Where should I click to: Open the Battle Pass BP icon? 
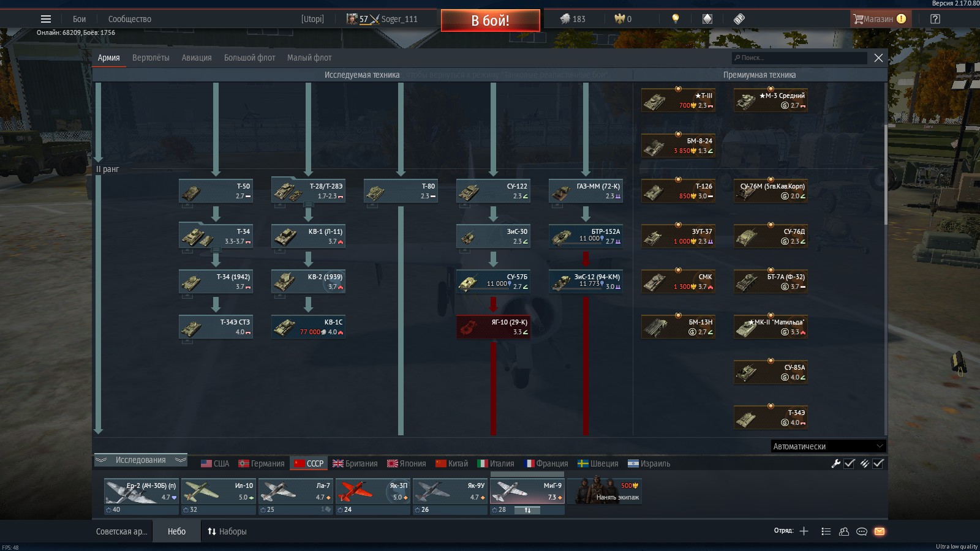pos(739,19)
